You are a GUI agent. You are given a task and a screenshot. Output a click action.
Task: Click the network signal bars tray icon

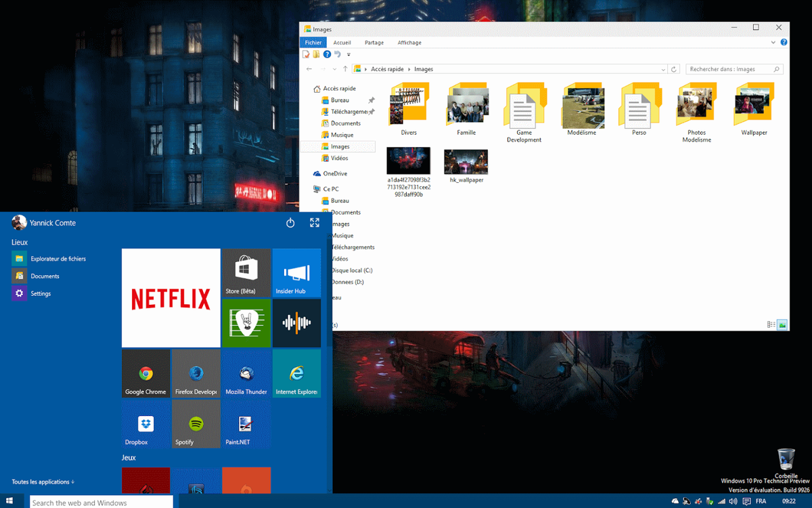[722, 502]
